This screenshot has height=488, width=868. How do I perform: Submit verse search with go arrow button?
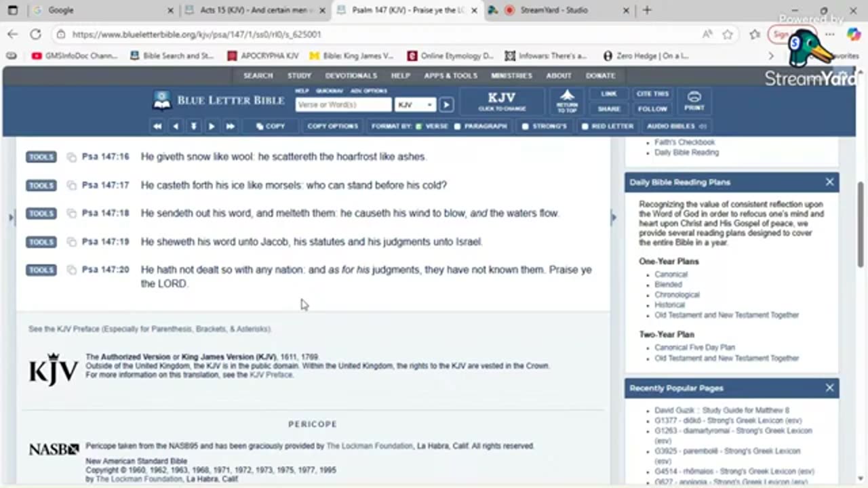point(446,104)
